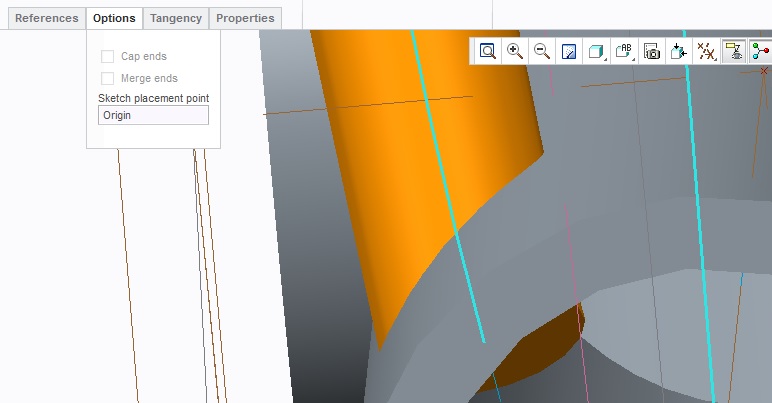The width and height of the screenshot is (772, 403).
Task: Click the 'Sketch placement point' label
Action: (154, 98)
